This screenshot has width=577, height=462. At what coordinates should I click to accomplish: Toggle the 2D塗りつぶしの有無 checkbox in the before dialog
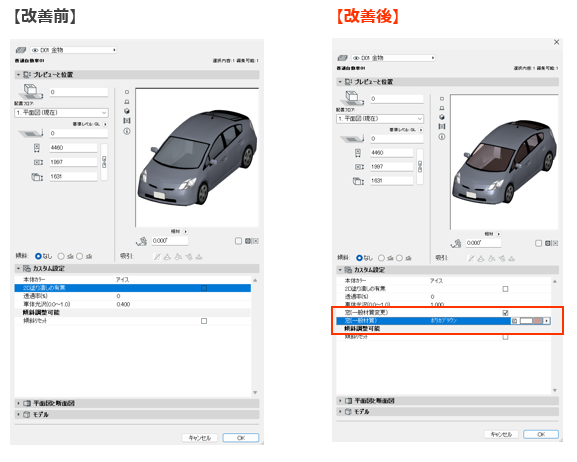pyautogui.click(x=204, y=288)
